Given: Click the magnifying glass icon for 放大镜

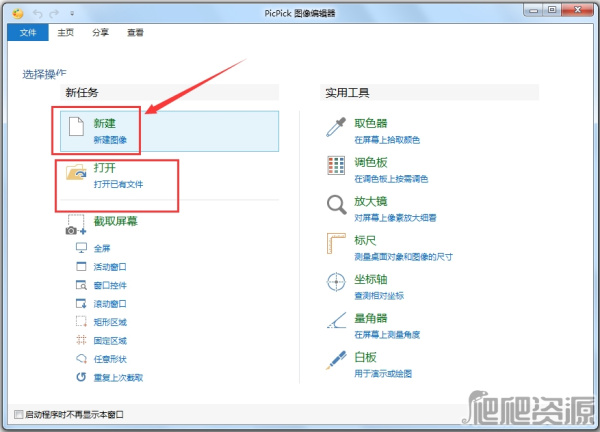Looking at the screenshot, I should click(x=337, y=205).
